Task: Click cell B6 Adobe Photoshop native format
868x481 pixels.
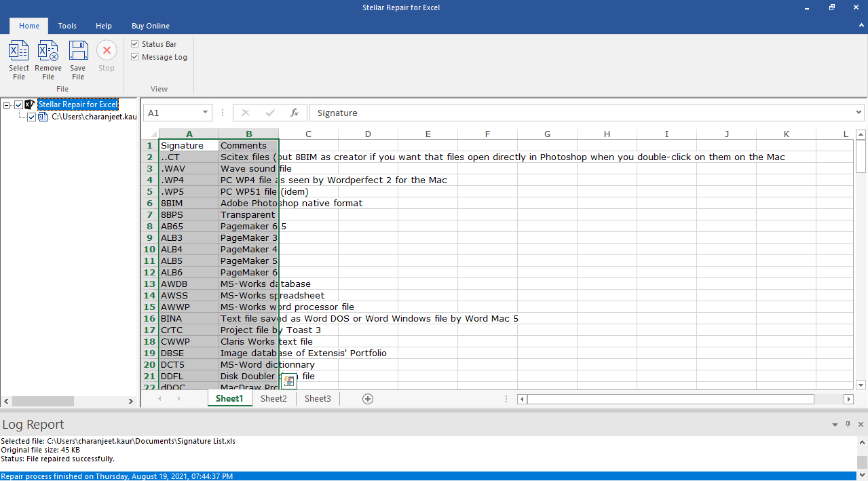Action: tap(248, 203)
